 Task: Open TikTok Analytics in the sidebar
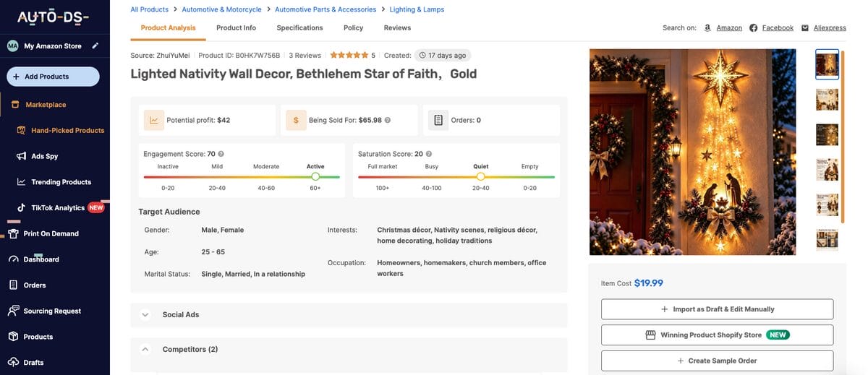pyautogui.click(x=58, y=207)
